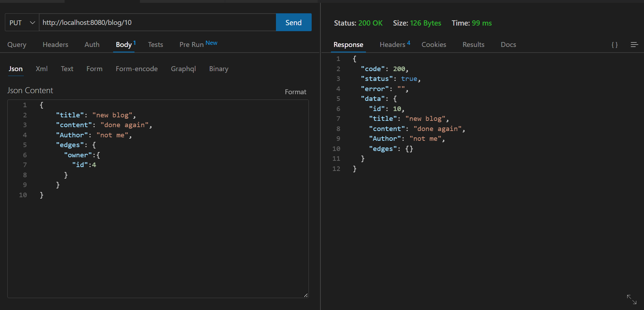Open the Results tab

point(473,44)
